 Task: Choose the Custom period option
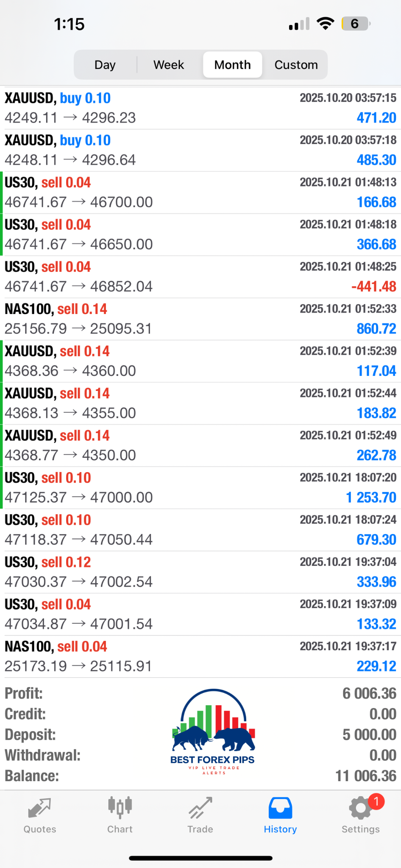pos(296,65)
